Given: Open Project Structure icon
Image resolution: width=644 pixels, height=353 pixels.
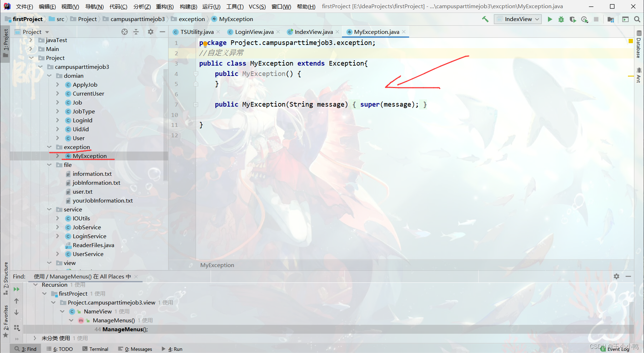Looking at the screenshot, I should pos(611,19).
